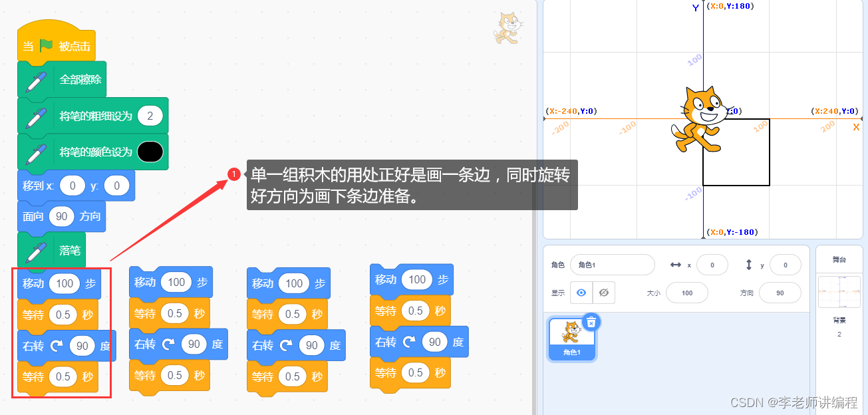Click the clockwise arrow in the rightmost 右转 block

[410, 342]
